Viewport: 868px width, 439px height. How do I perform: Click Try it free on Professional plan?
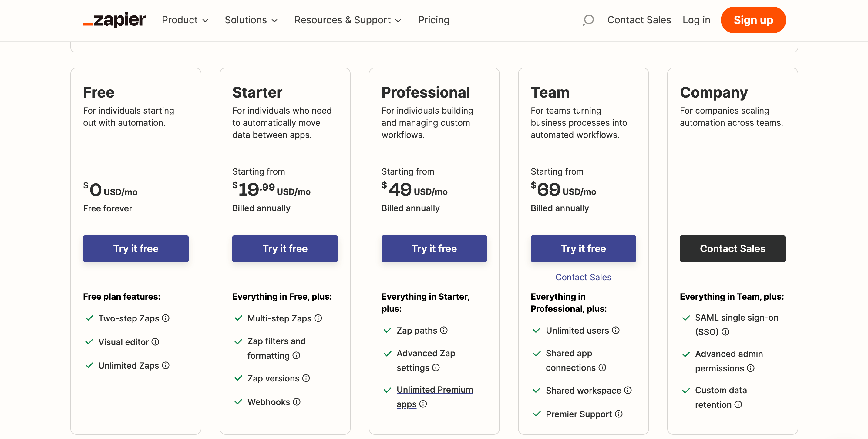coord(434,248)
